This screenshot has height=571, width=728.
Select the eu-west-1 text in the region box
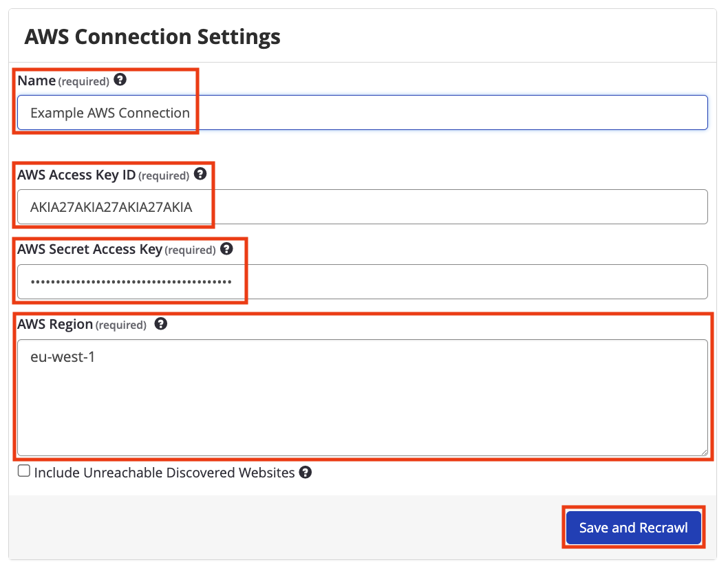click(63, 356)
